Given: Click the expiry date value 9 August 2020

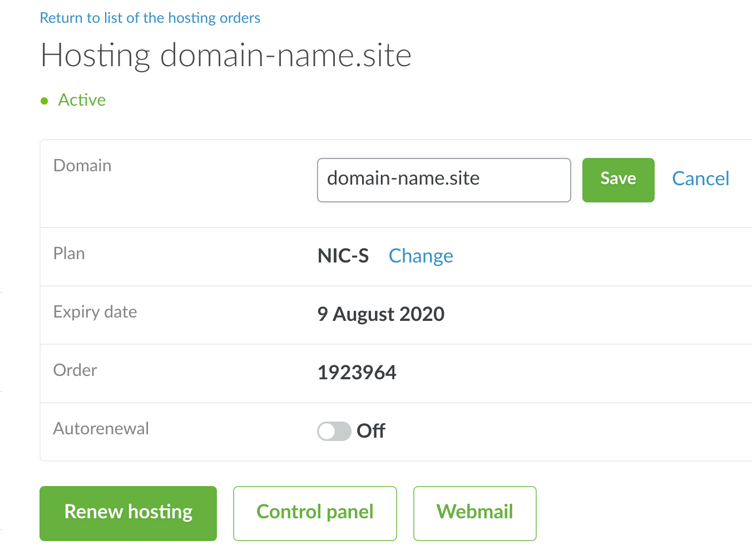Looking at the screenshot, I should [380, 314].
